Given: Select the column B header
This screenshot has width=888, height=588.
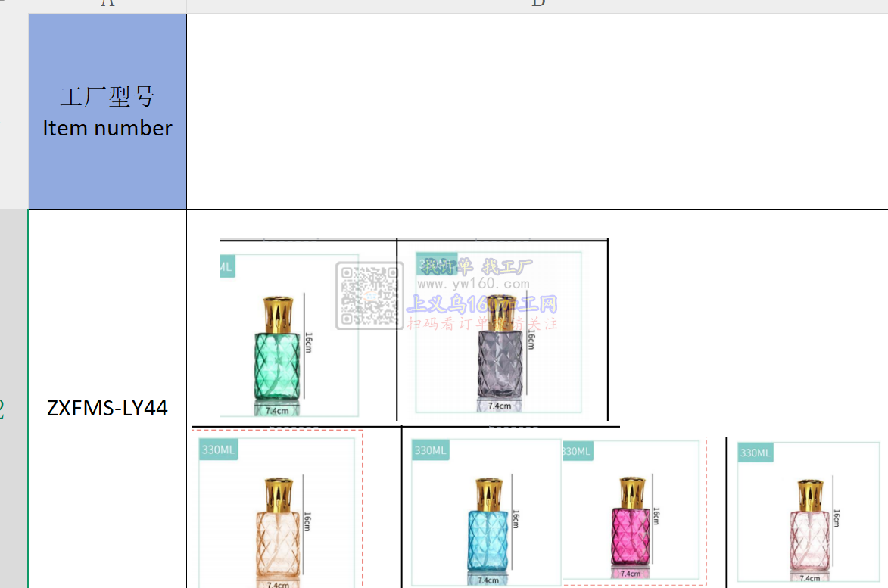Looking at the screenshot, I should click(x=537, y=5).
